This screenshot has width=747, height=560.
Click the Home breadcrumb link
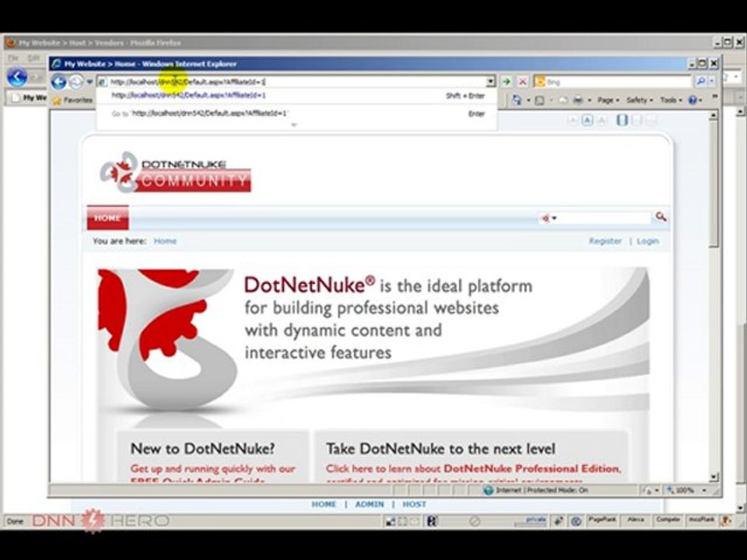[x=165, y=241]
